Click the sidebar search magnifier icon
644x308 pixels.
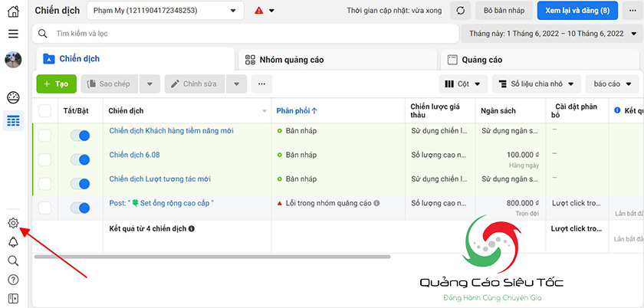click(13, 260)
